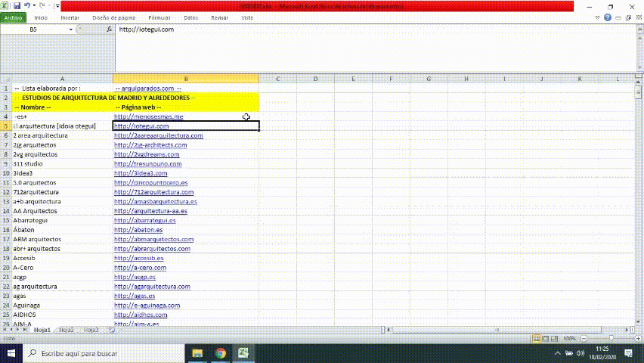This screenshot has height=363, width=644.
Task: Select column C header
Action: [277, 79]
